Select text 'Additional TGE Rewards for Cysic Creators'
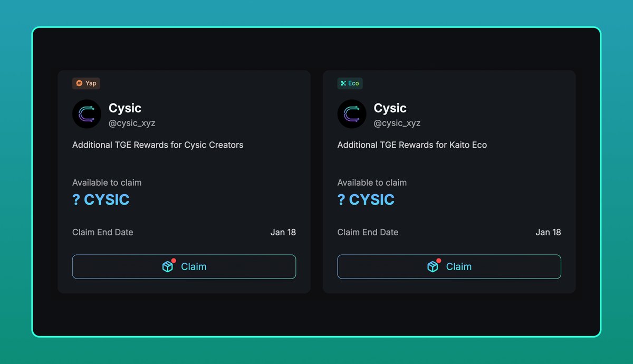This screenshot has height=364, width=633. [x=158, y=145]
